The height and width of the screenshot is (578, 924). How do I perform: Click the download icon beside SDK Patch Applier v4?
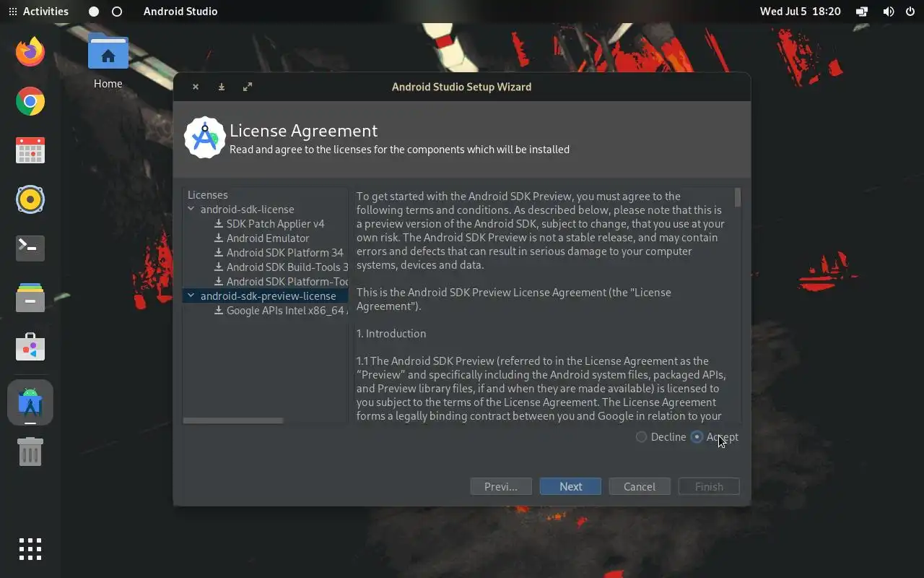[x=219, y=224]
